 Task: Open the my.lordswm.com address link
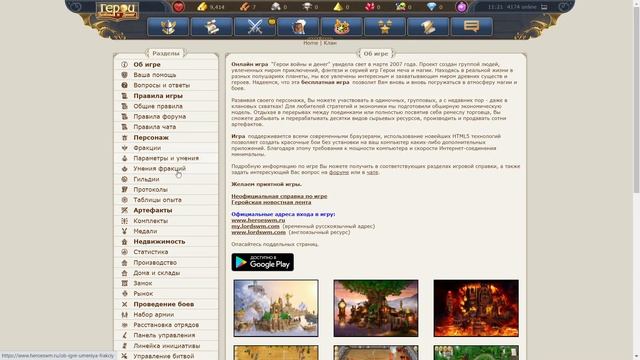(x=256, y=226)
